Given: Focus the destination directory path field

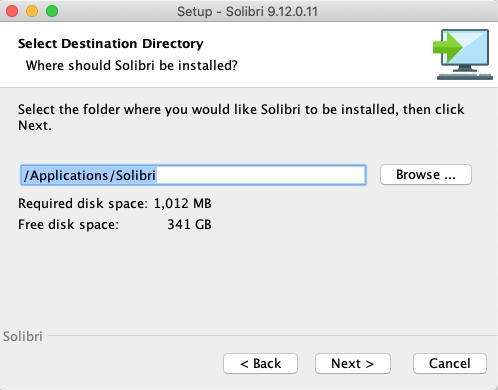Looking at the screenshot, I should pos(193,175).
